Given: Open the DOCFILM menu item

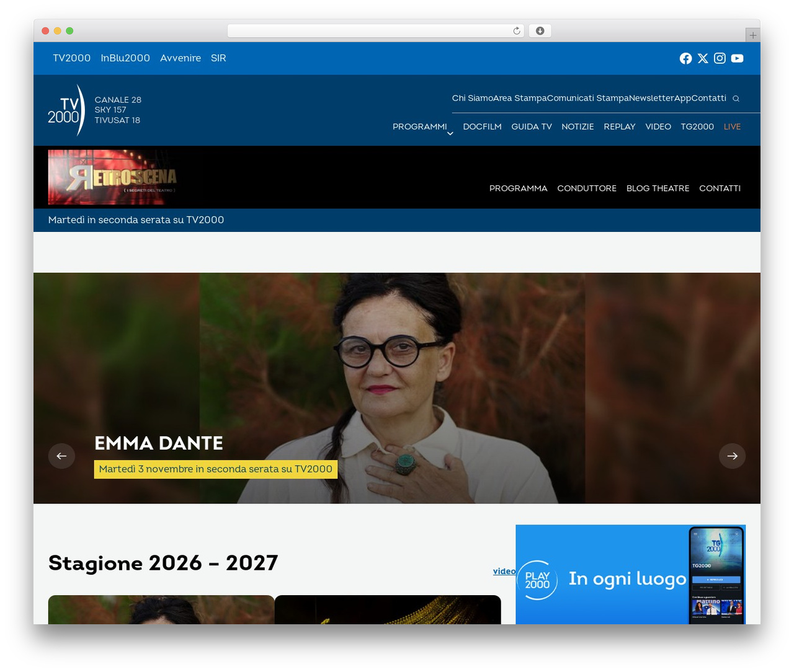Looking at the screenshot, I should click(x=482, y=126).
